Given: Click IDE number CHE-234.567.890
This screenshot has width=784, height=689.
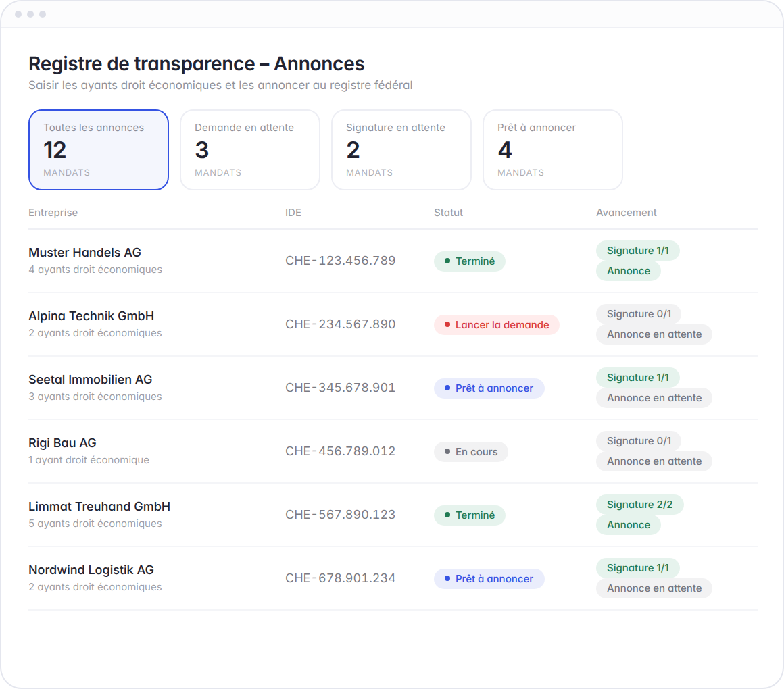Looking at the screenshot, I should click(x=341, y=324).
